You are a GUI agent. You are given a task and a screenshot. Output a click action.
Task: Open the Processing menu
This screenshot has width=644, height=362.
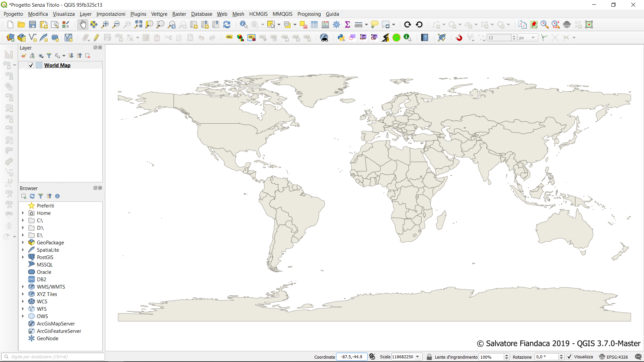pos(309,14)
